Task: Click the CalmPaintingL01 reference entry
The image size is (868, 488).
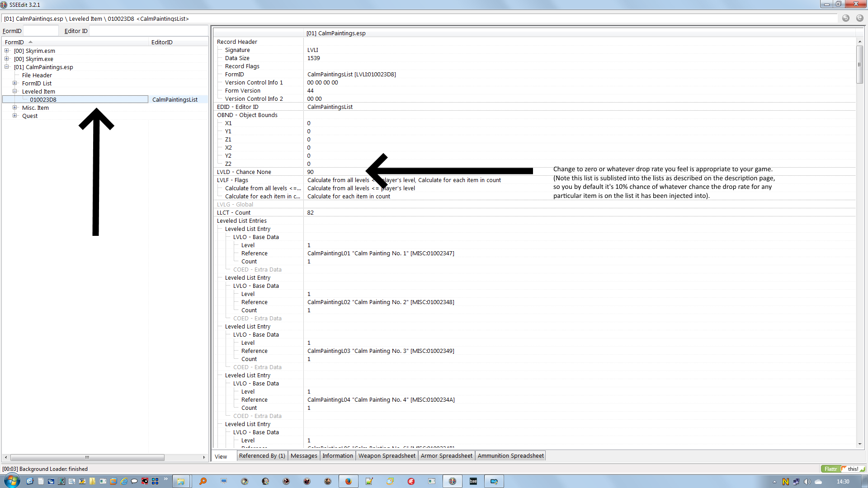Action: point(381,253)
